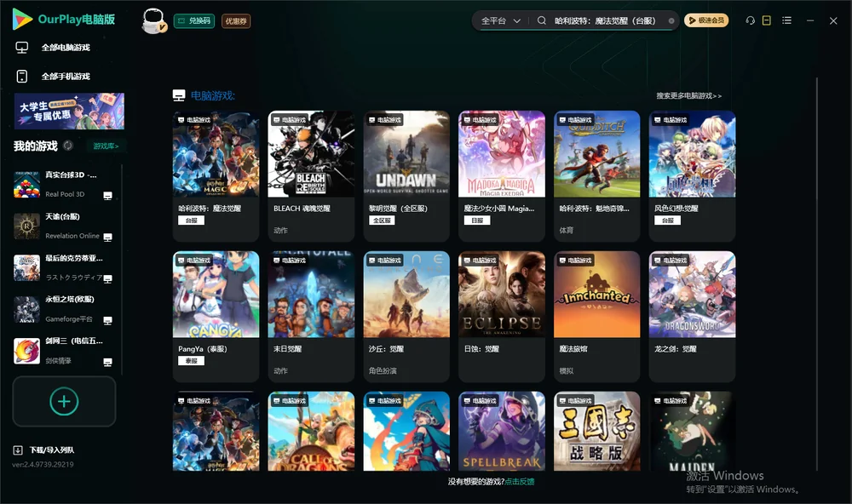The width and height of the screenshot is (852, 504).
Task: Open 哈利波特：魔法觉醒 台服 game card
Action: (x=216, y=176)
